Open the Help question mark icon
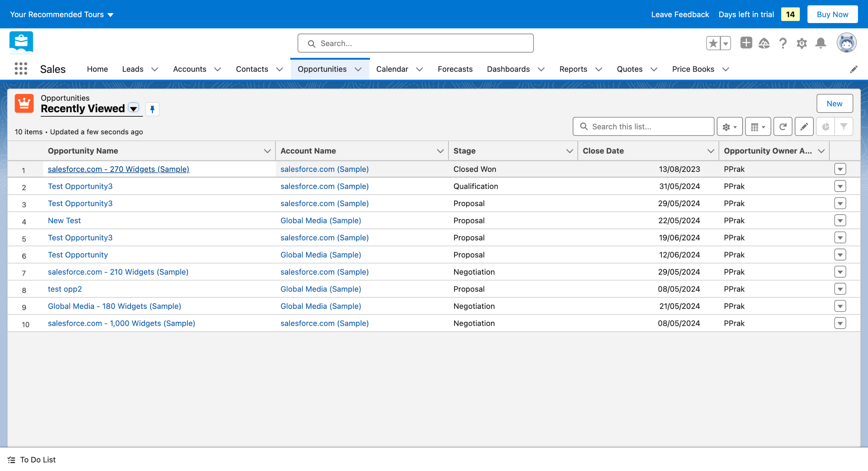 783,43
